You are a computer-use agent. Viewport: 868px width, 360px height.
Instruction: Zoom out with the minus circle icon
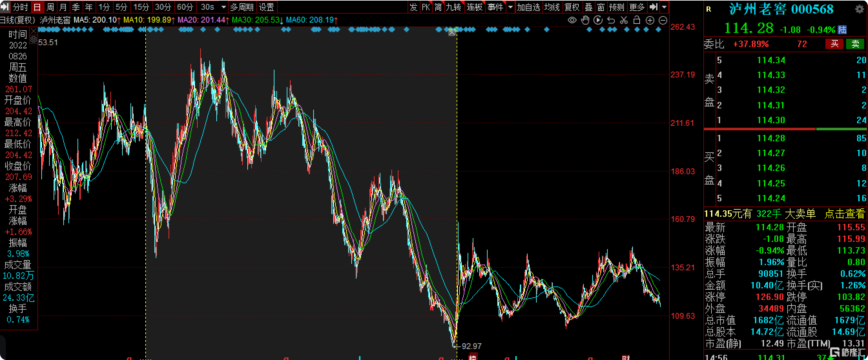[663, 20]
